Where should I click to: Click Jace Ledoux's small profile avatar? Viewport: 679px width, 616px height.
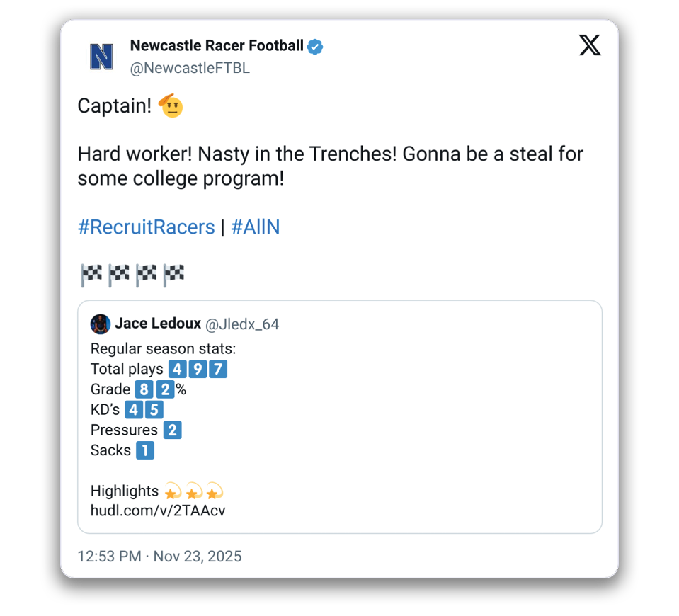coord(100,324)
